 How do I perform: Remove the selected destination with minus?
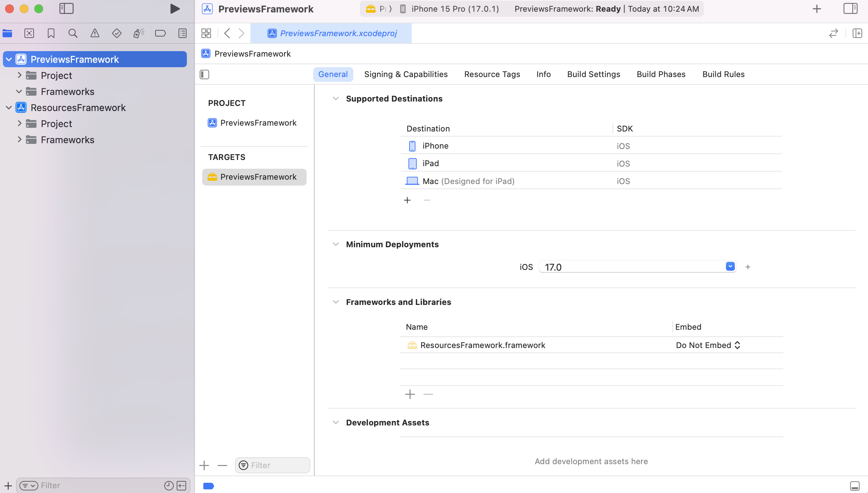pyautogui.click(x=427, y=200)
